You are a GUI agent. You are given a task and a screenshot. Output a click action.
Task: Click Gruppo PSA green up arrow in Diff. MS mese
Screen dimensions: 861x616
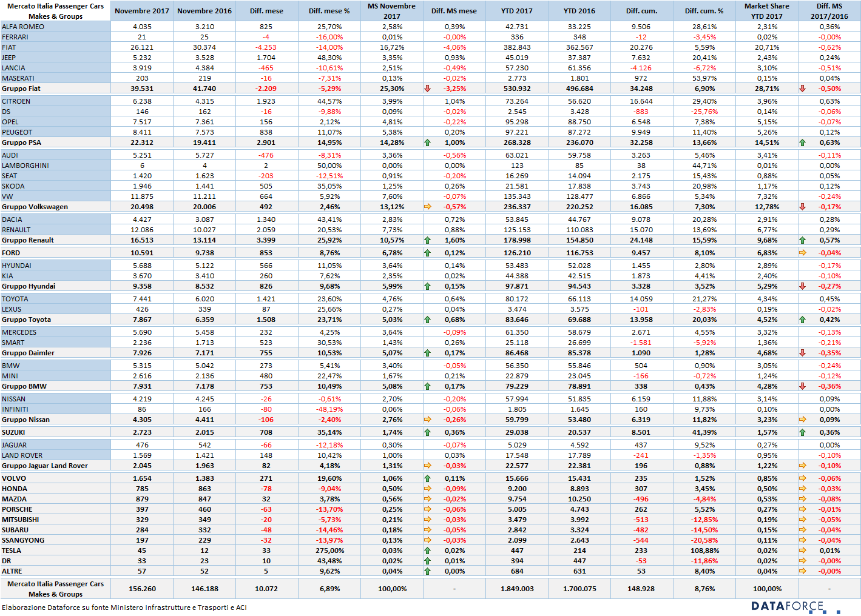point(428,142)
